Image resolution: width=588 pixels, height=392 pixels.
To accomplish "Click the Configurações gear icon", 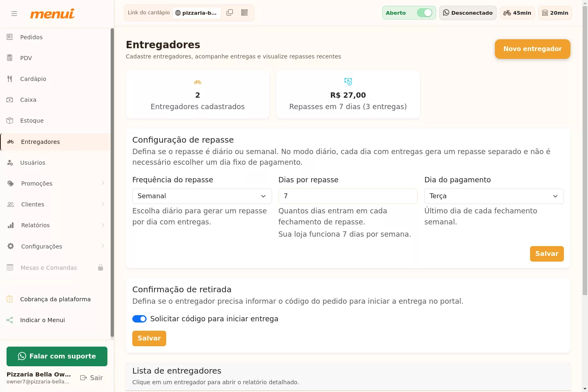I will [x=11, y=246].
